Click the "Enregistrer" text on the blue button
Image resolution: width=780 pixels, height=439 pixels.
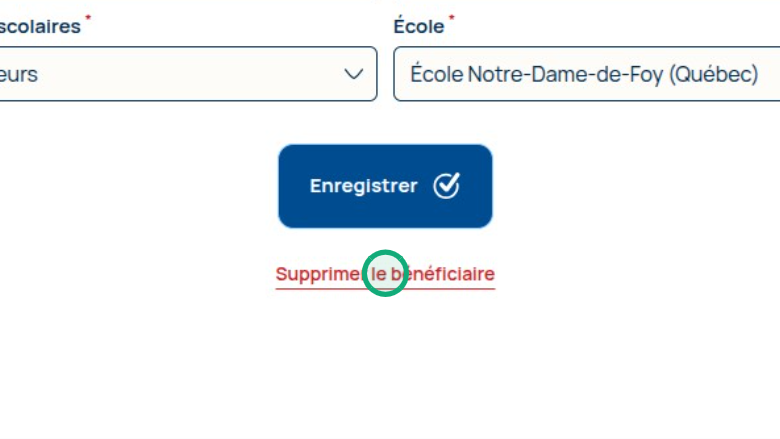point(363,186)
